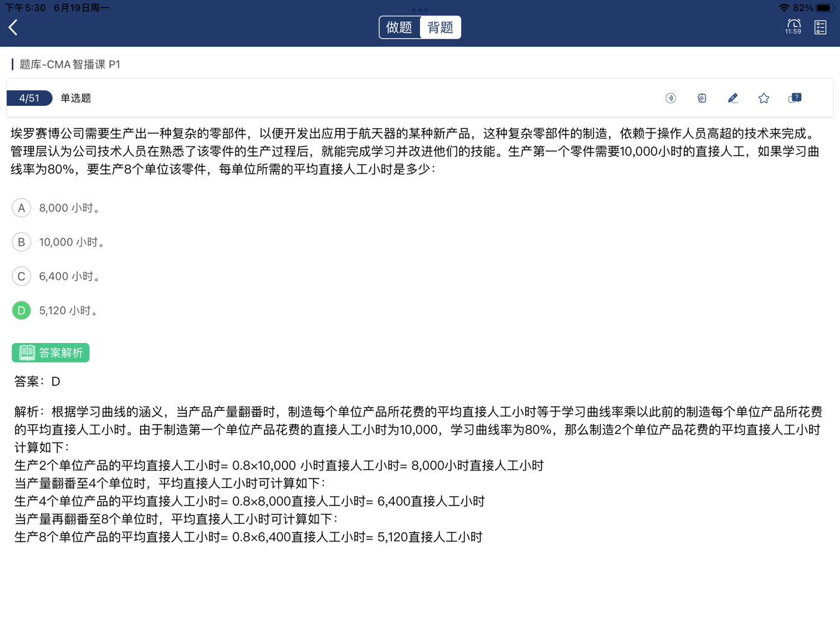Screen dimensions: 840x630
Task: Select option A radio circle
Action: pyautogui.click(x=22, y=208)
